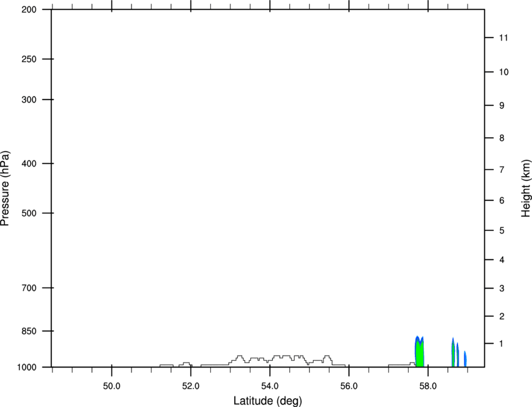Viewport: 532px width, 407px height.
Task: Click the 250 pressure tick label
Action: [x=29, y=59]
